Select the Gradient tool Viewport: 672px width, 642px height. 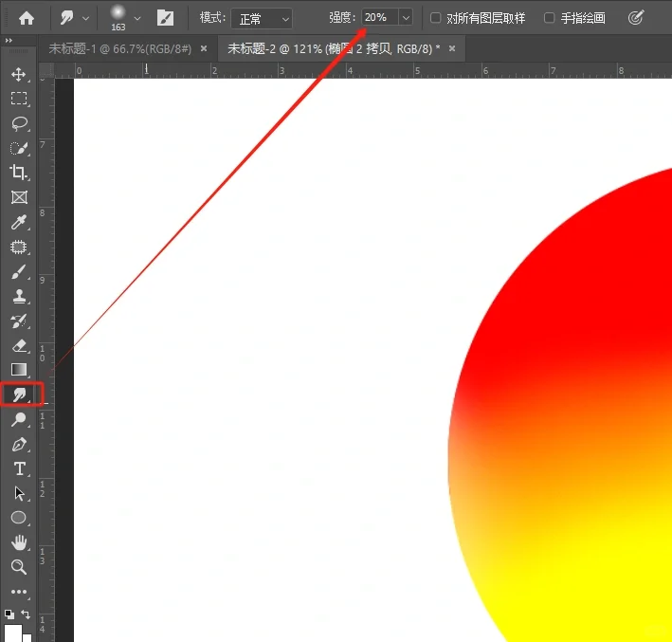(x=18, y=369)
